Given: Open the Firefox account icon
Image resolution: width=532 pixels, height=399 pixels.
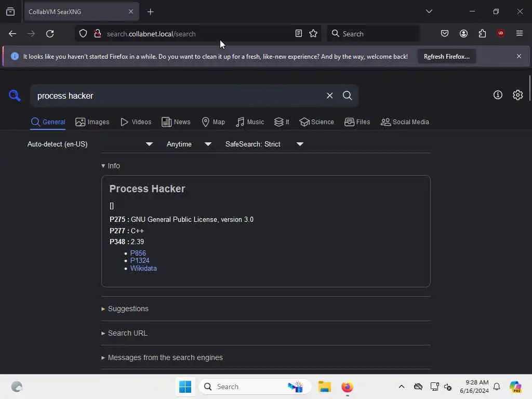Looking at the screenshot, I should tap(463, 34).
